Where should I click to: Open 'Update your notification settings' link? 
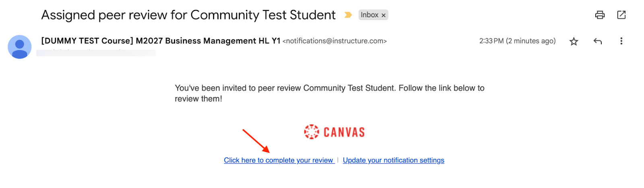pos(393,160)
